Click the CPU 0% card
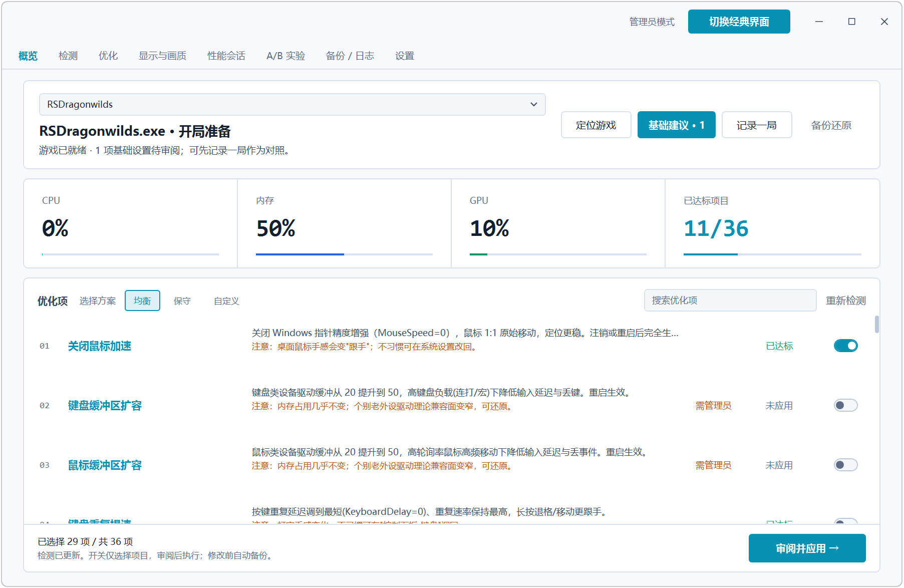904x588 pixels. pyautogui.click(x=130, y=223)
